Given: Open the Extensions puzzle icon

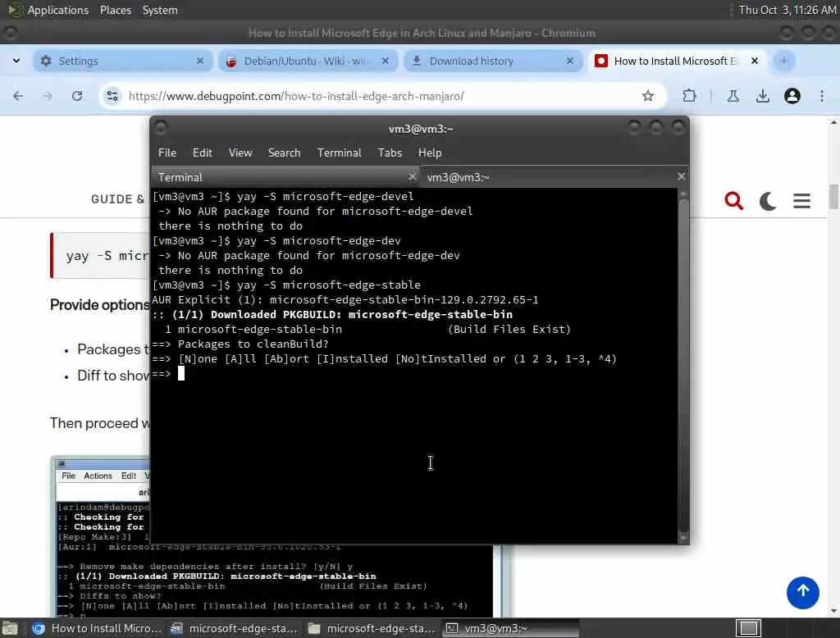Looking at the screenshot, I should [x=689, y=96].
